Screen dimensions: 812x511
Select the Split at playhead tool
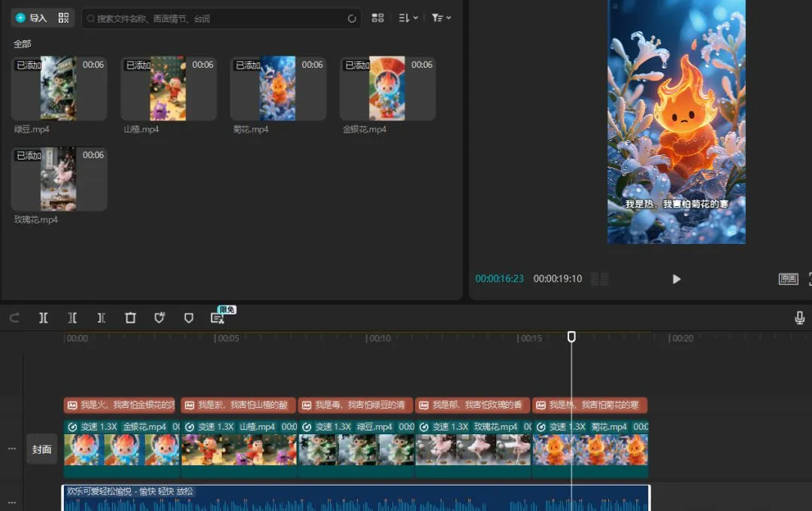44,318
